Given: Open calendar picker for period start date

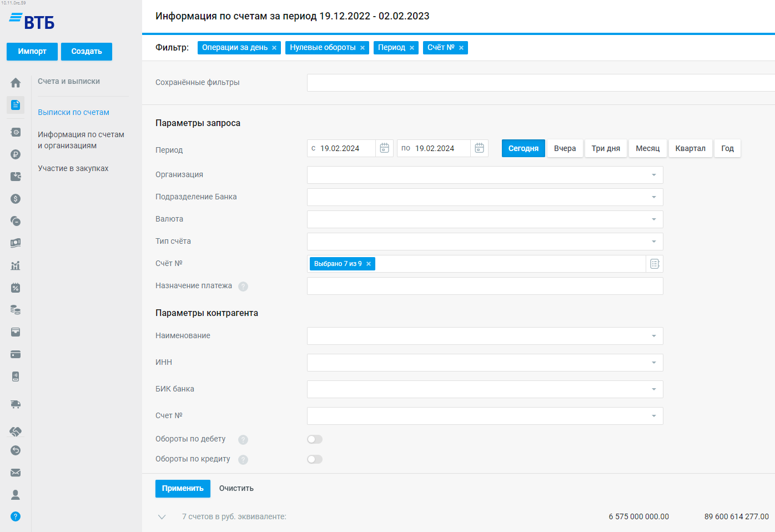Looking at the screenshot, I should tap(384, 148).
